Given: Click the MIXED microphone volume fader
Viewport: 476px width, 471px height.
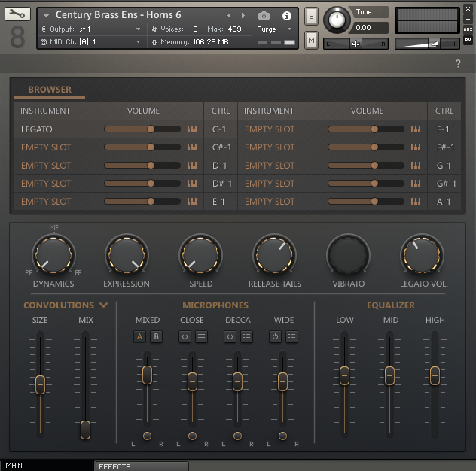Looking at the screenshot, I should click(147, 375).
